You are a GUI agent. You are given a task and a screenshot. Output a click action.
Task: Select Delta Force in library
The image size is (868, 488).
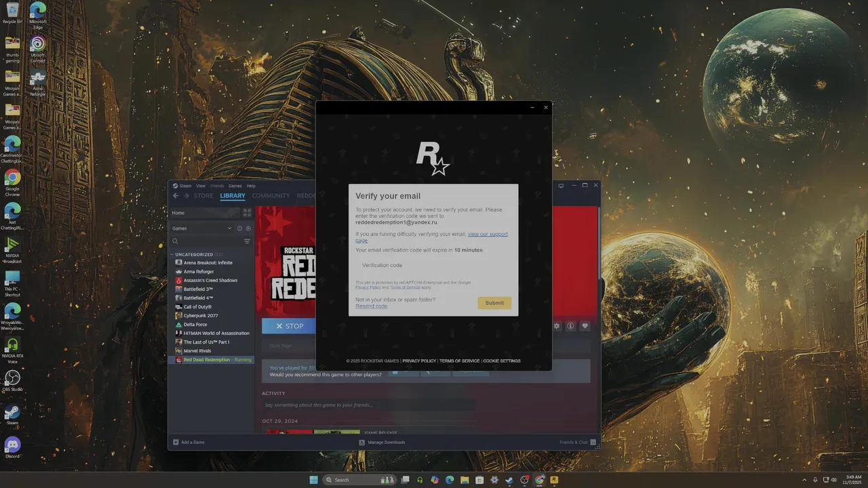tap(211, 324)
